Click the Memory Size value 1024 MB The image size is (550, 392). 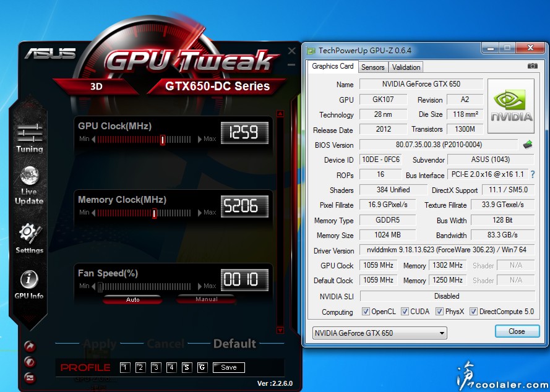387,235
